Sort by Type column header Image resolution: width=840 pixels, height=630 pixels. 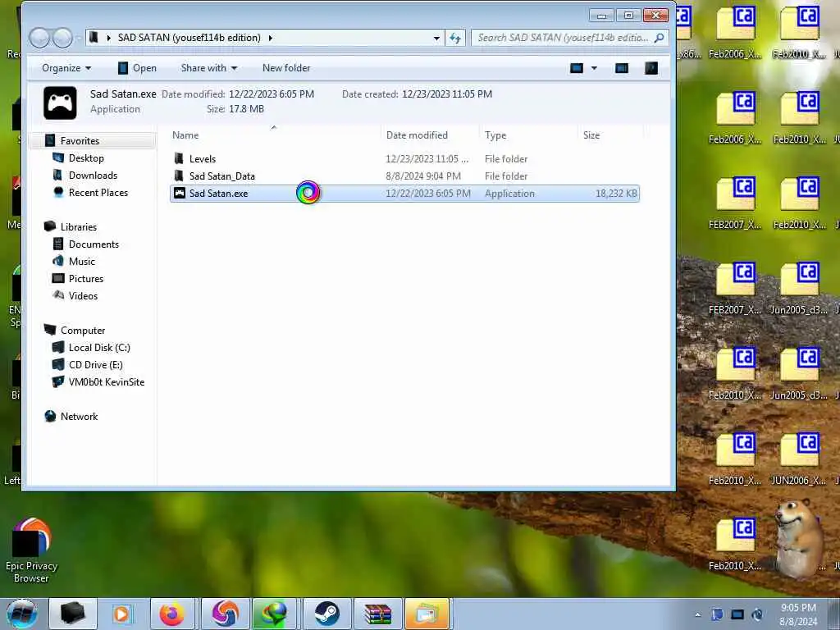(x=528, y=135)
